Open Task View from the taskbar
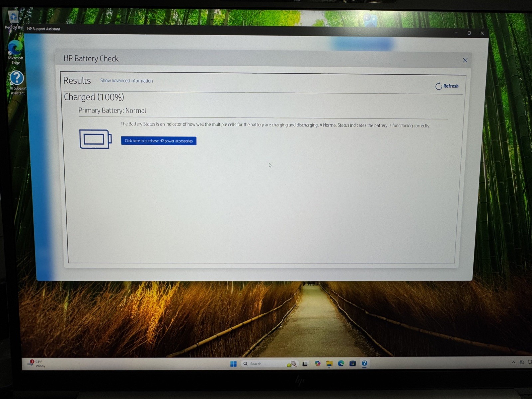The width and height of the screenshot is (532, 399). pyautogui.click(x=305, y=364)
